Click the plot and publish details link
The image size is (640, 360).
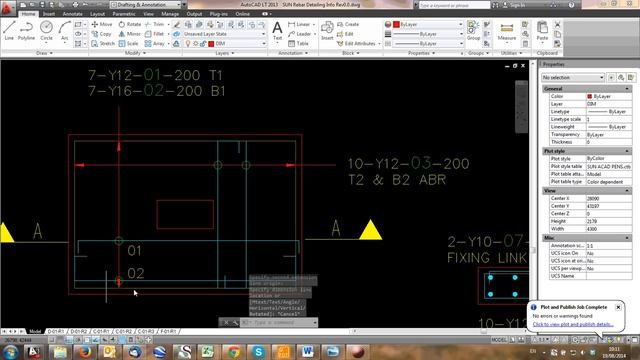click(573, 324)
